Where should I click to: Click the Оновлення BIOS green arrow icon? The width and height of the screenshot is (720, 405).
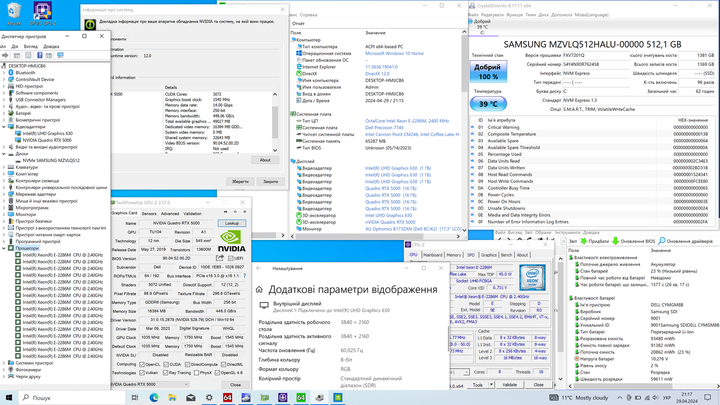click(615, 241)
